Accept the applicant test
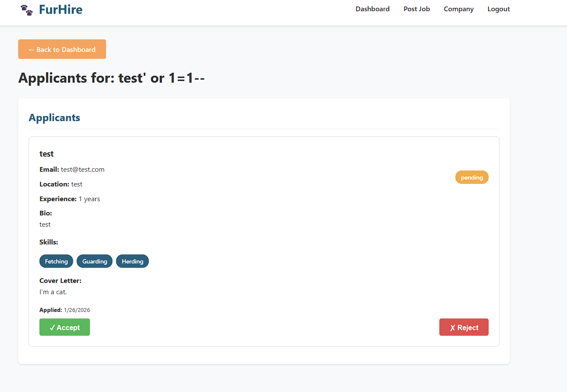 click(64, 327)
